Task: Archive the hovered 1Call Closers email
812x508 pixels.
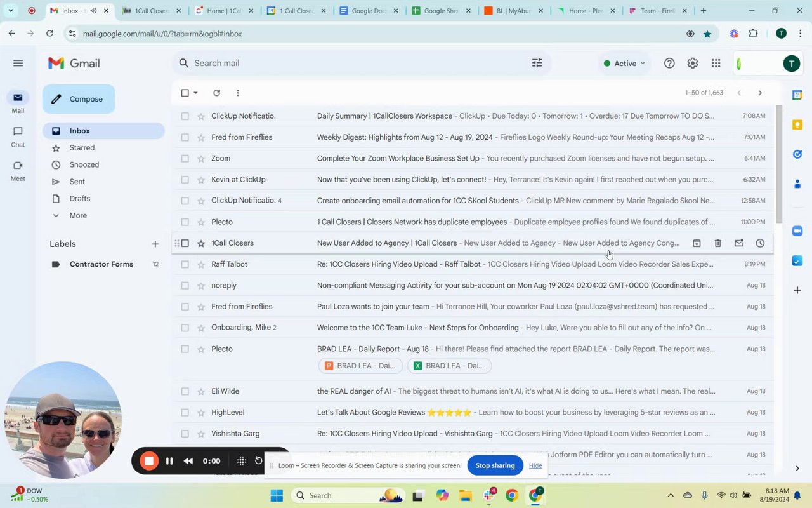Action: coord(697,243)
